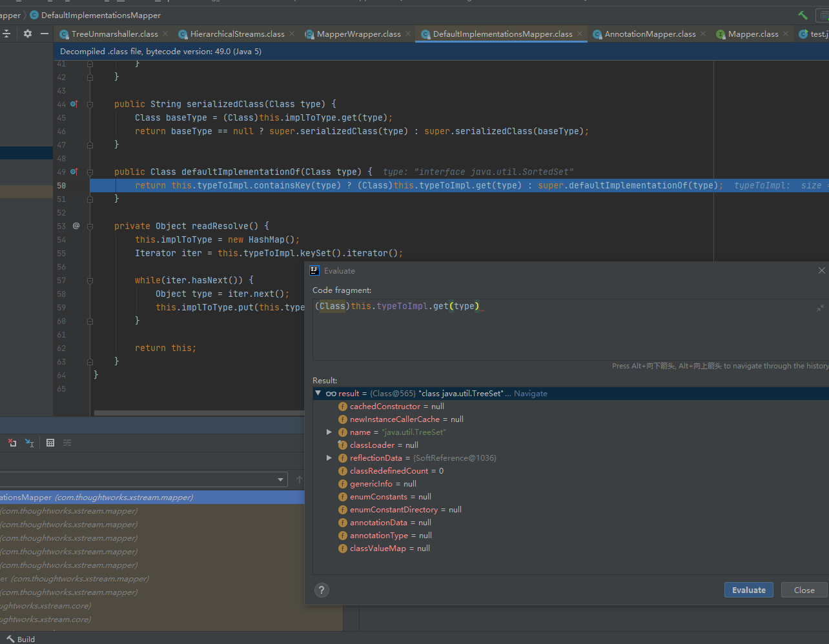Click help question mark in Evaluate dialog
The image size is (829, 644).
pos(322,590)
